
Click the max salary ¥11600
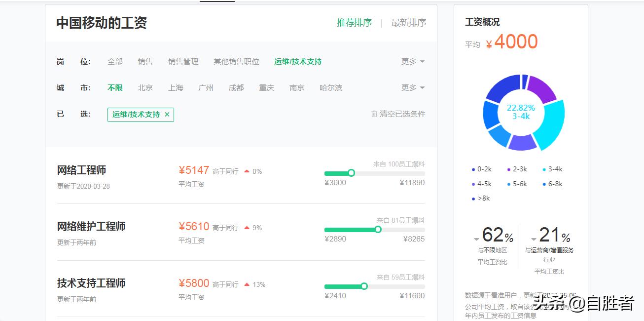pos(412,296)
